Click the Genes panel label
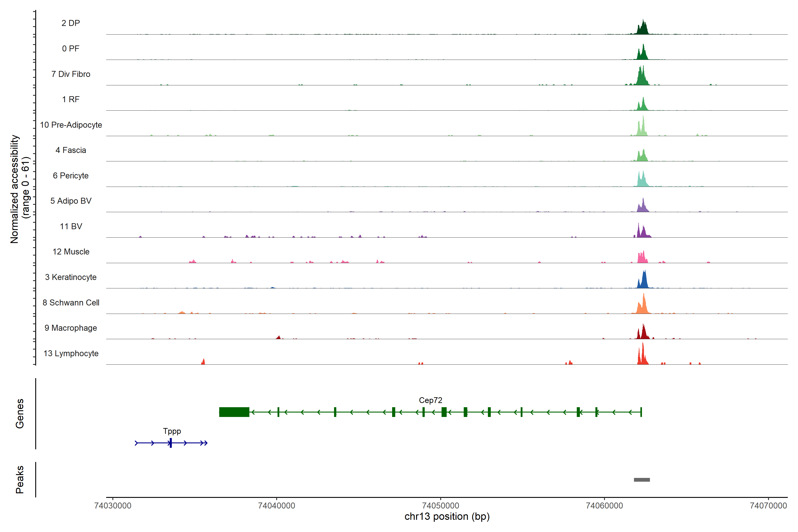798x532 pixels. coord(20,413)
